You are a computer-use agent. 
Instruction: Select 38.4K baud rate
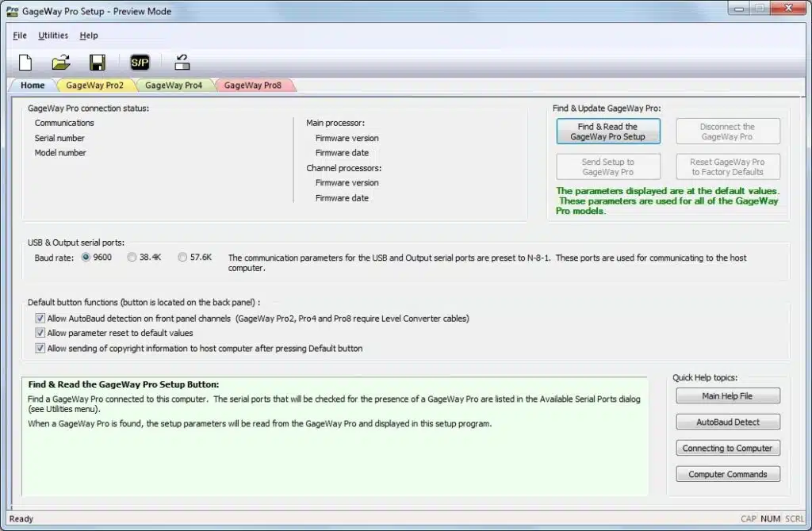click(132, 258)
